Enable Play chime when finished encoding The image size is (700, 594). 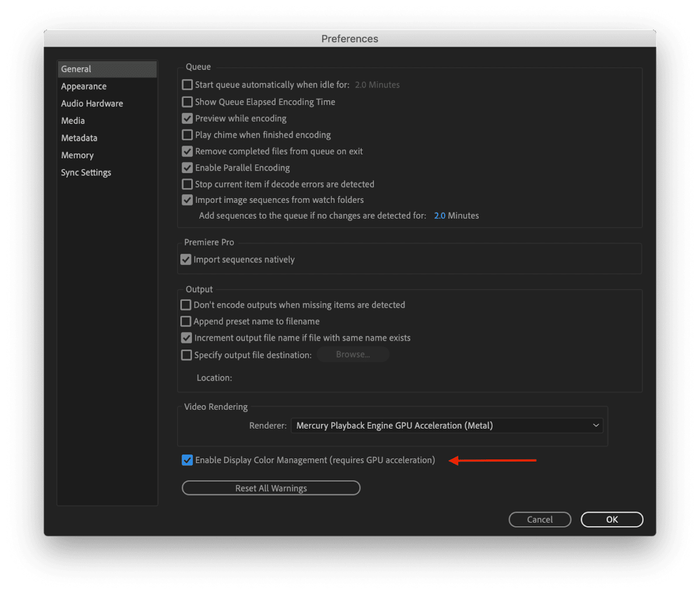pos(187,135)
